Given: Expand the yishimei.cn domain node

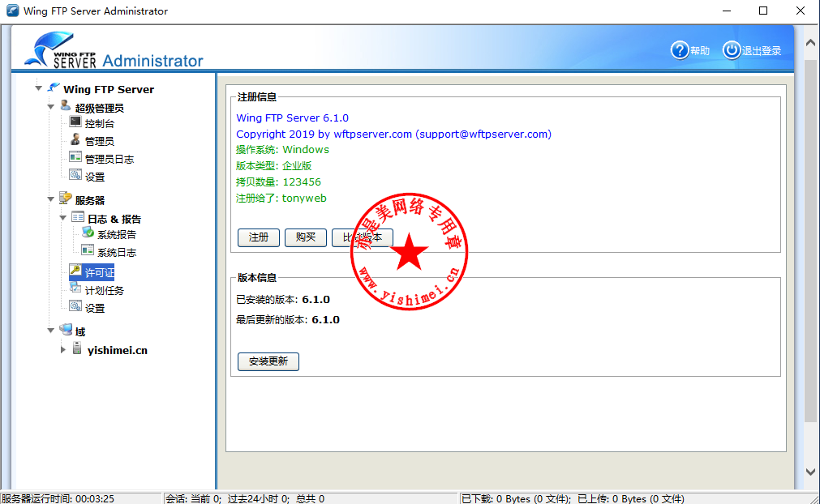Looking at the screenshot, I should [x=62, y=349].
